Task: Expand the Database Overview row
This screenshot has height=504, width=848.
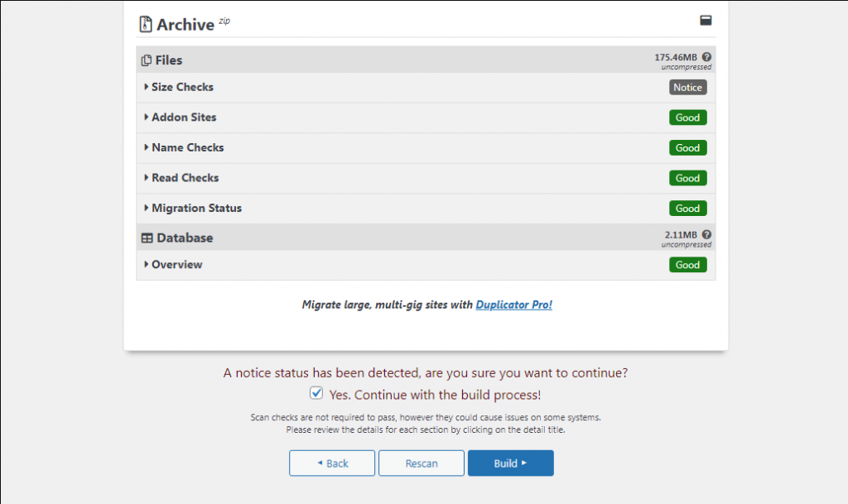Action: (x=173, y=265)
